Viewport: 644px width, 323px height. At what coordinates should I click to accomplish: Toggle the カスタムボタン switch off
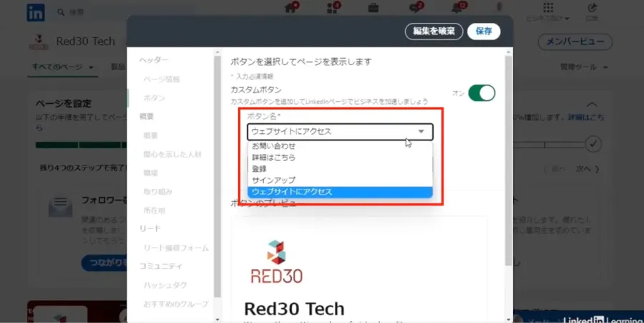[482, 93]
